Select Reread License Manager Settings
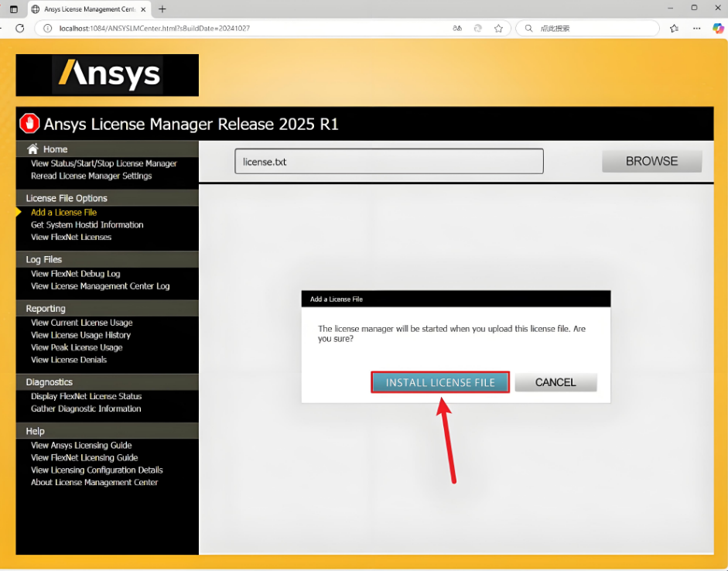Image resolution: width=728 pixels, height=571 pixels. [x=91, y=176]
